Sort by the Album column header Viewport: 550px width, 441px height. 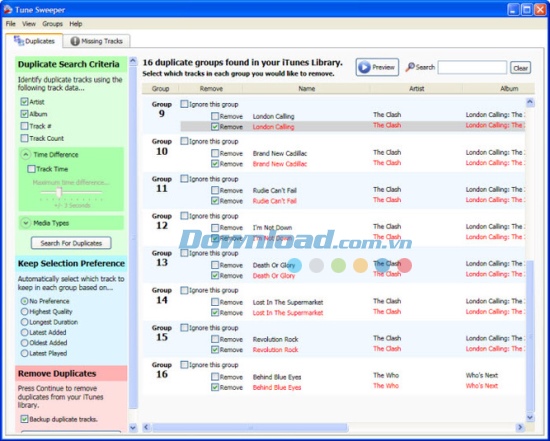pyautogui.click(x=499, y=89)
